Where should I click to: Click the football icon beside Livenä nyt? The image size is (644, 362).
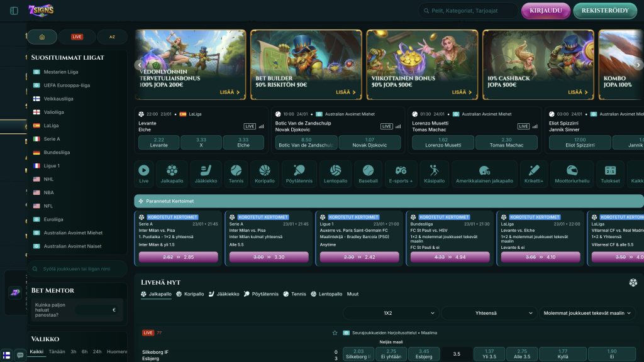point(633,282)
